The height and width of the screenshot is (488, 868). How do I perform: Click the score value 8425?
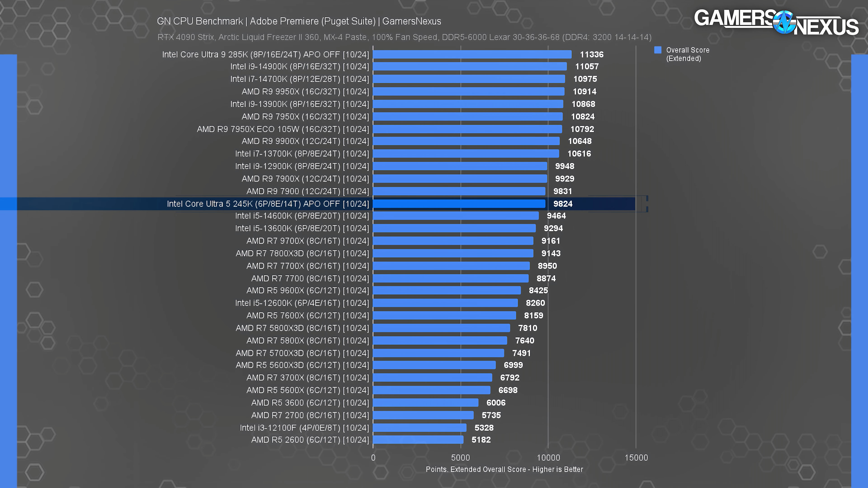pyautogui.click(x=538, y=291)
